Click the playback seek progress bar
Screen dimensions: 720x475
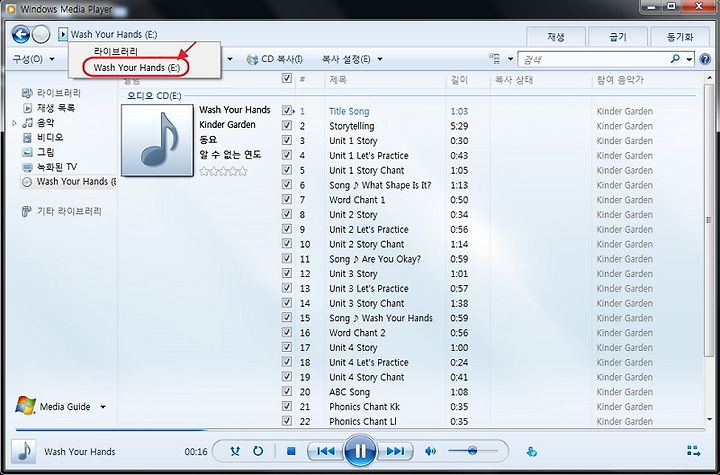(360, 430)
